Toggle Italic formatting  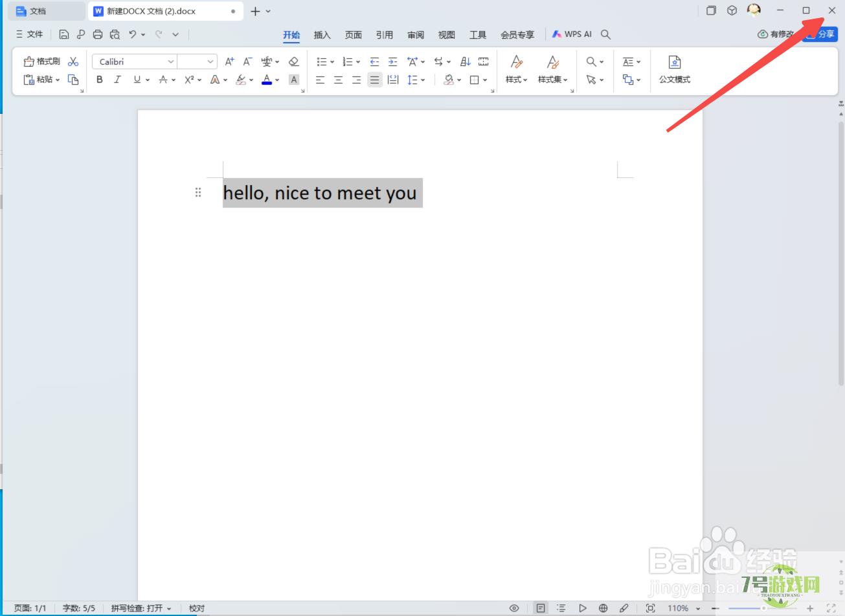point(117,80)
